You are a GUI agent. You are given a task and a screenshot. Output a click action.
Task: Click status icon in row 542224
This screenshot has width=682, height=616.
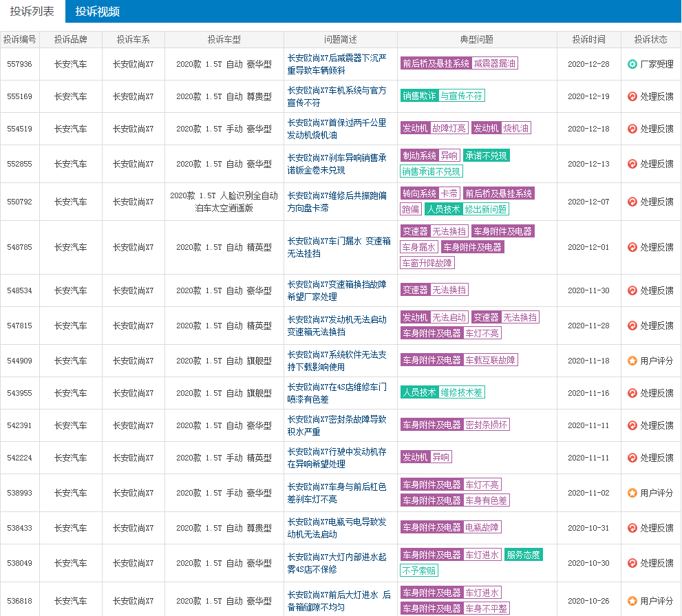[x=632, y=458]
